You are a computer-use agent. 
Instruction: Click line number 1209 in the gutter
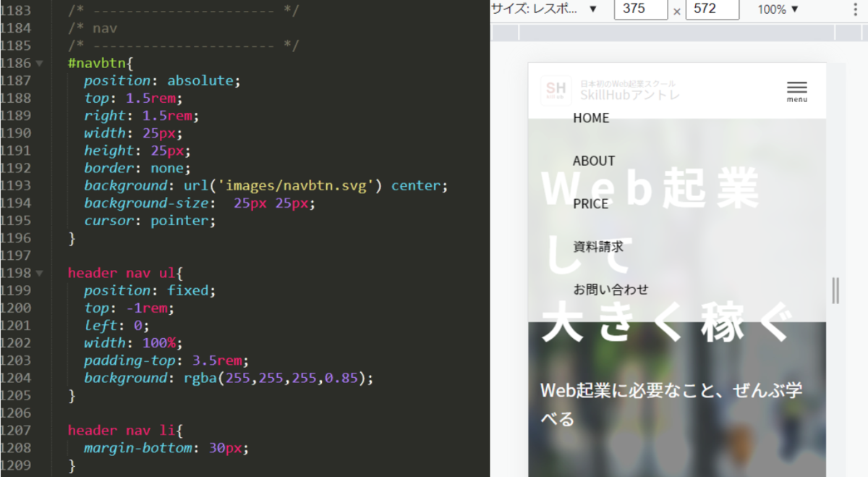click(x=16, y=465)
